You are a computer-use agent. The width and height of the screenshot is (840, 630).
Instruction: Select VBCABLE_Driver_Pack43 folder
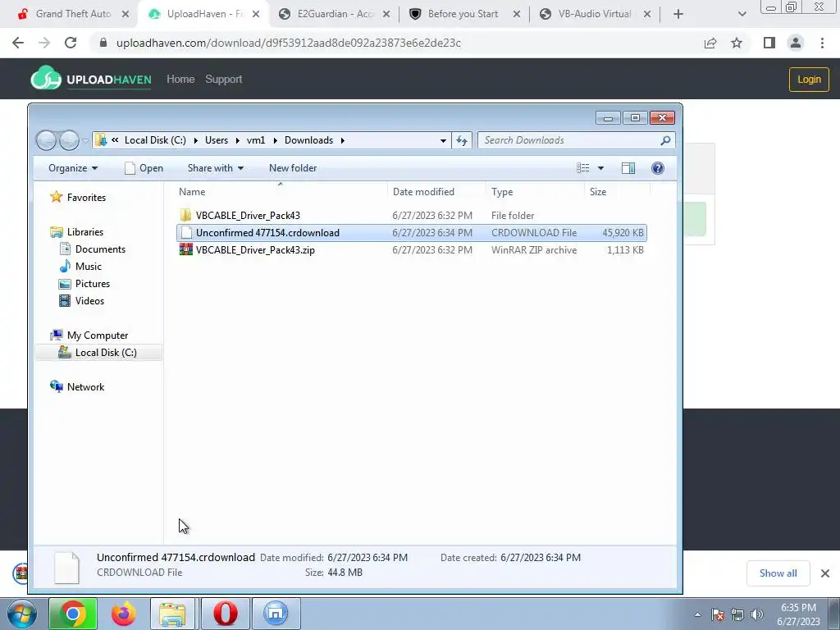click(x=248, y=216)
